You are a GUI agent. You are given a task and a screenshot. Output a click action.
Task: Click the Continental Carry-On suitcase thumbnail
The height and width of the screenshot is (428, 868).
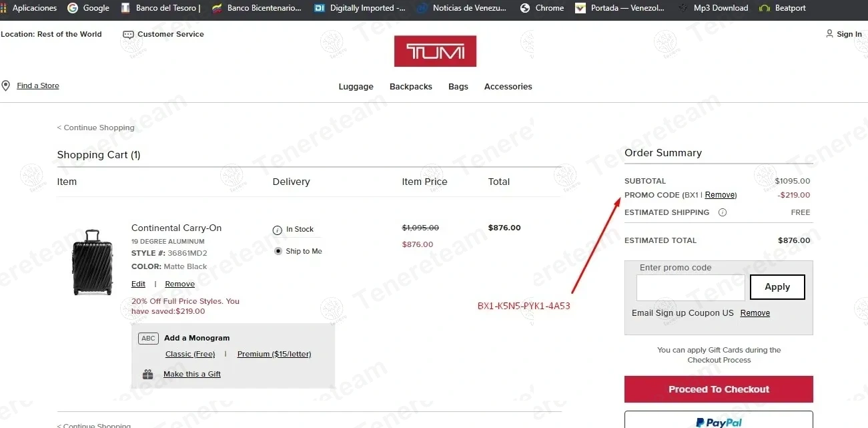tap(92, 262)
